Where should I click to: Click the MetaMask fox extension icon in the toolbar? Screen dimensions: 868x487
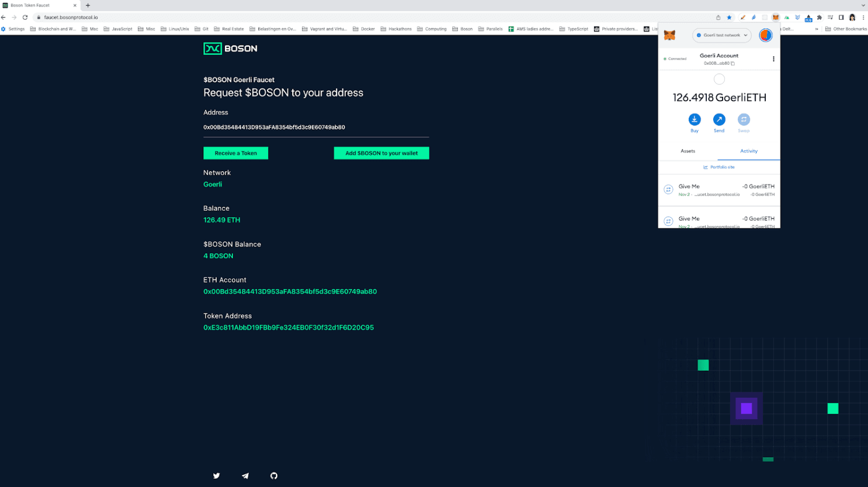coord(776,18)
